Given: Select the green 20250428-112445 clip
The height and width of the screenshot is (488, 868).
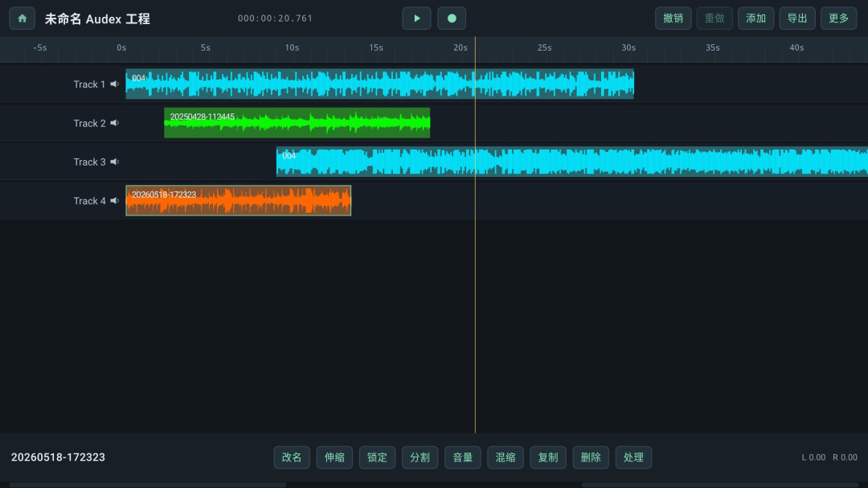Looking at the screenshot, I should tap(297, 123).
